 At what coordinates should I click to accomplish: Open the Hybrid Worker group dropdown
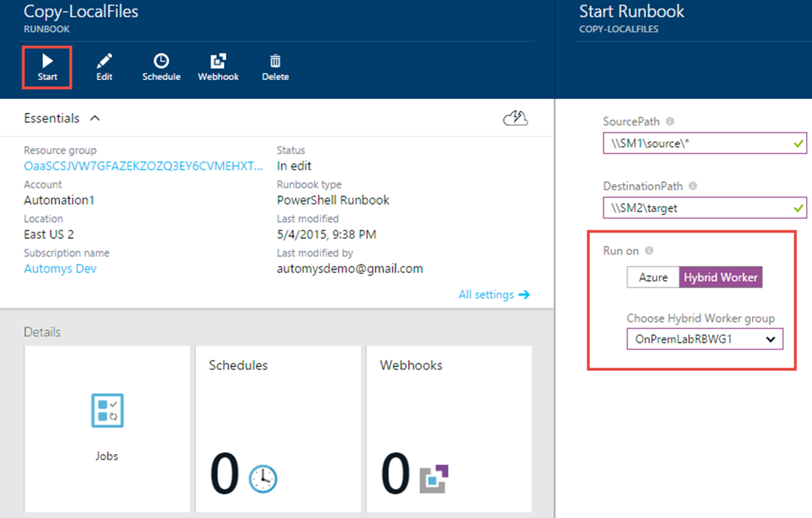pos(705,339)
